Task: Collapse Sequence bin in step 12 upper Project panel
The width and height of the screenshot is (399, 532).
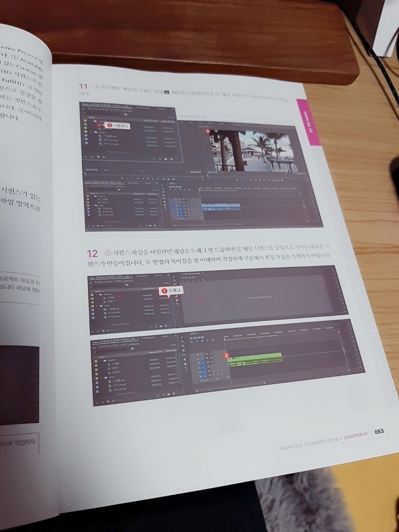Action: 96,294
